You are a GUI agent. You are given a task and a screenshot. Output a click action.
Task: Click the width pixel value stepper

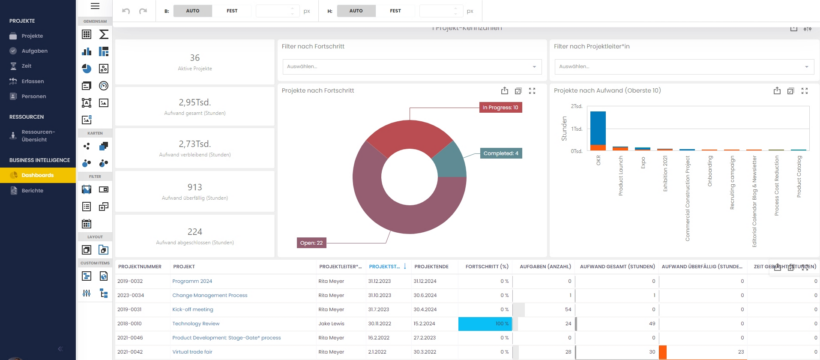292,11
